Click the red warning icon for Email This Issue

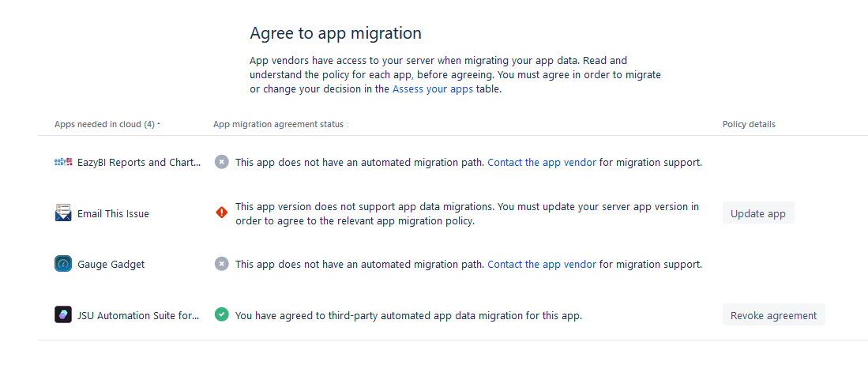coord(222,213)
